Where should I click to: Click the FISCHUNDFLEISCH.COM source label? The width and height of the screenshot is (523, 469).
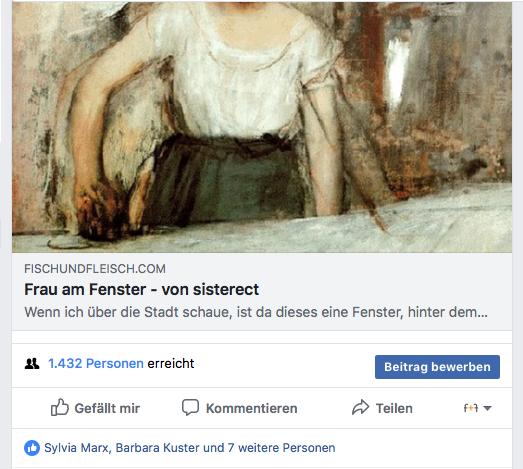pos(95,269)
